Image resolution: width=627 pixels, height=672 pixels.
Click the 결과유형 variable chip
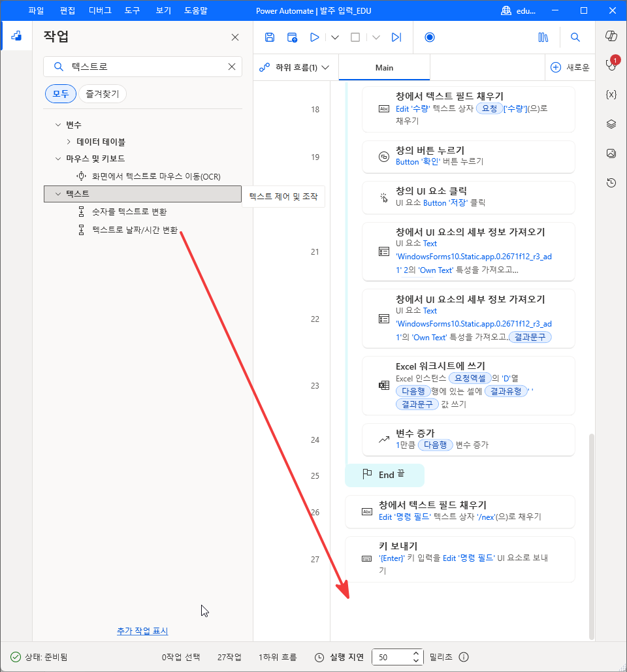click(x=506, y=391)
